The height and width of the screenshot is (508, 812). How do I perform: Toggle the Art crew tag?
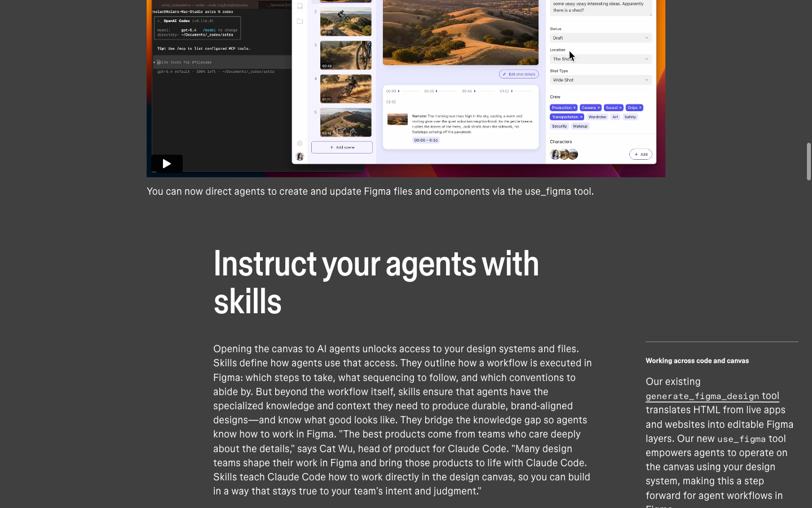pyautogui.click(x=615, y=117)
